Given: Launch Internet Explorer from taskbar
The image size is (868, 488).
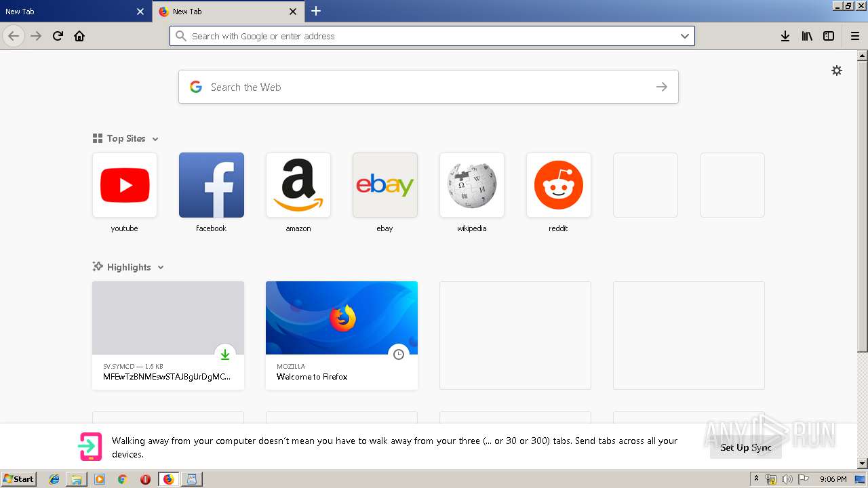Looking at the screenshot, I should pos(54,479).
